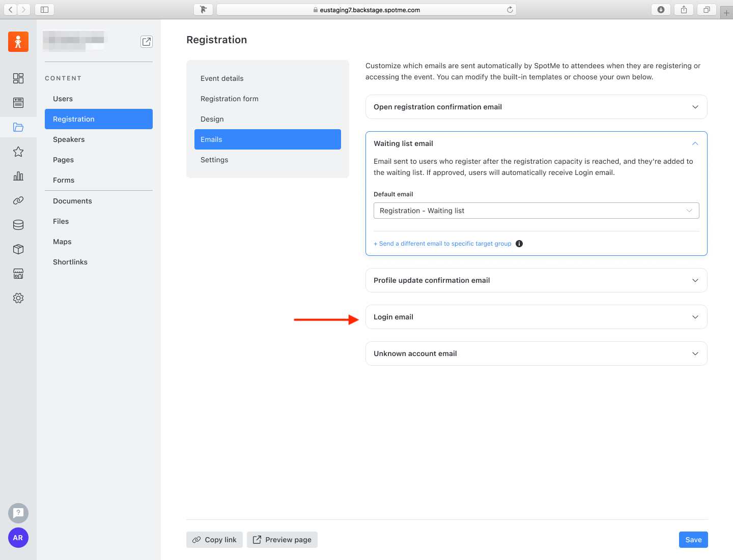
Task: Open a new Safari tab with plus
Action: [726, 13]
